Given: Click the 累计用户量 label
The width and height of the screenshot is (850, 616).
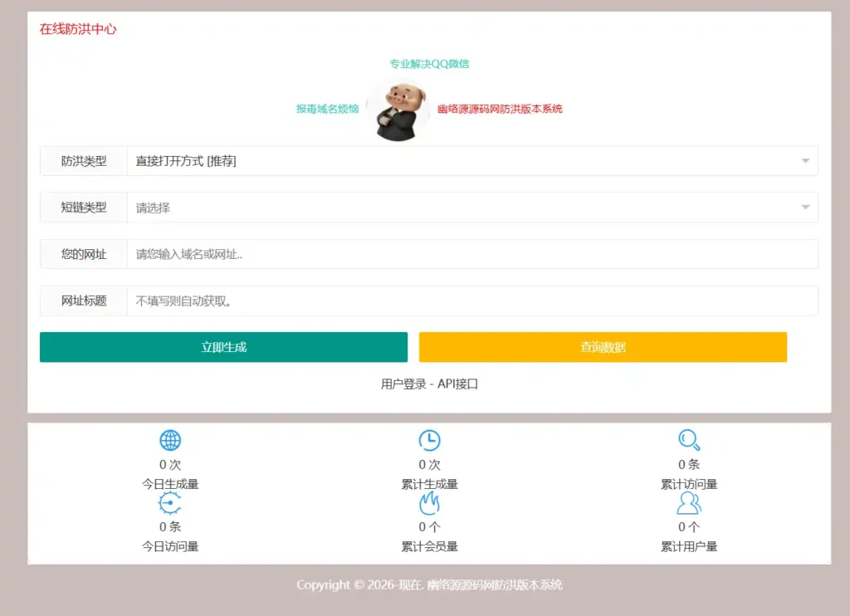Looking at the screenshot, I should [689, 546].
